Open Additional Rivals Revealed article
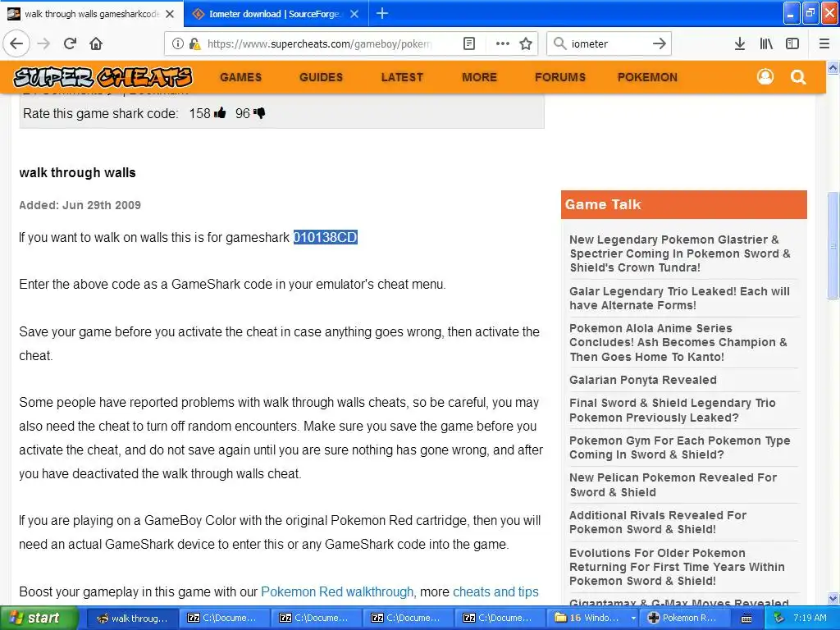This screenshot has width=840, height=630. (657, 522)
